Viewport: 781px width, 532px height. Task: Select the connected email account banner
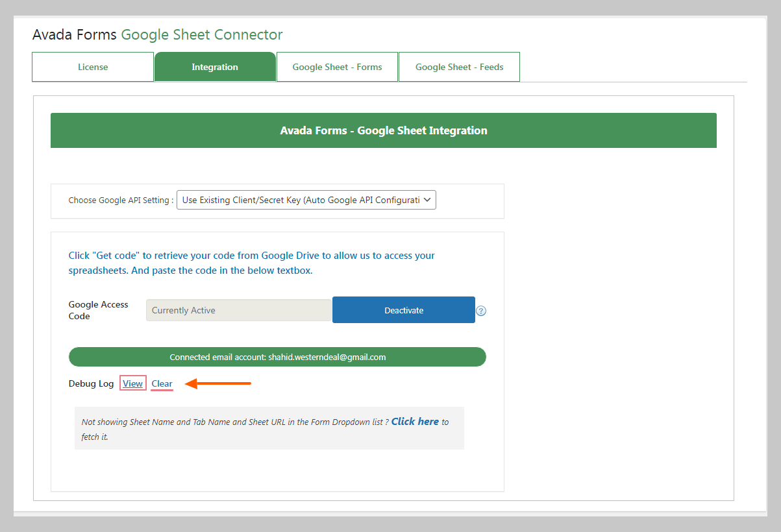277,357
